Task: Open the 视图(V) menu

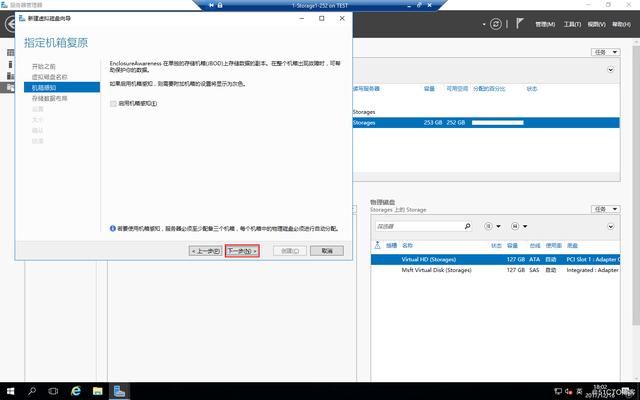Action: tap(596, 24)
